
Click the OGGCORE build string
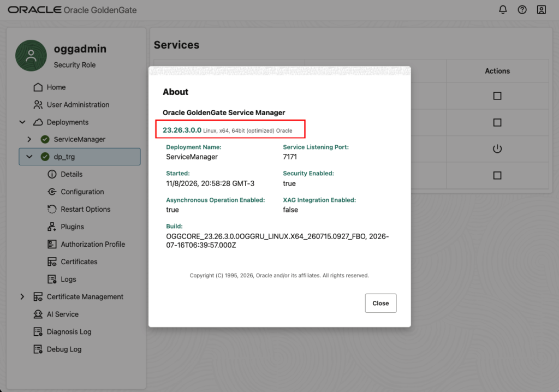pyautogui.click(x=277, y=241)
